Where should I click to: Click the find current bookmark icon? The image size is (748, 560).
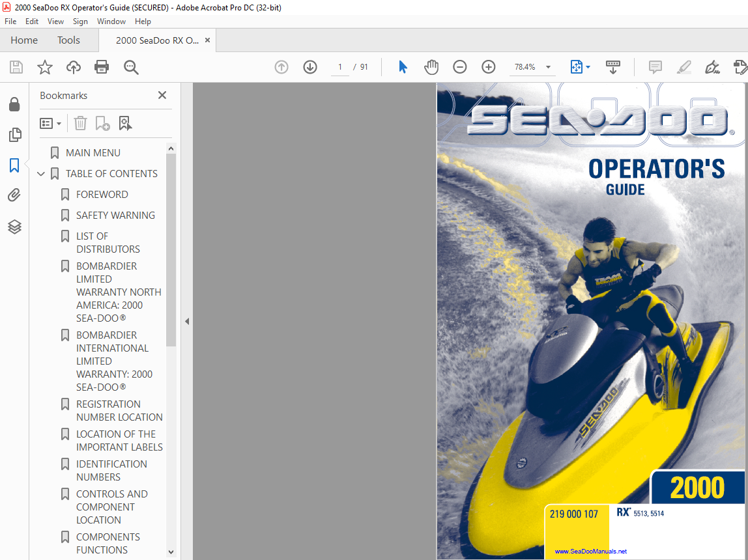click(x=125, y=124)
